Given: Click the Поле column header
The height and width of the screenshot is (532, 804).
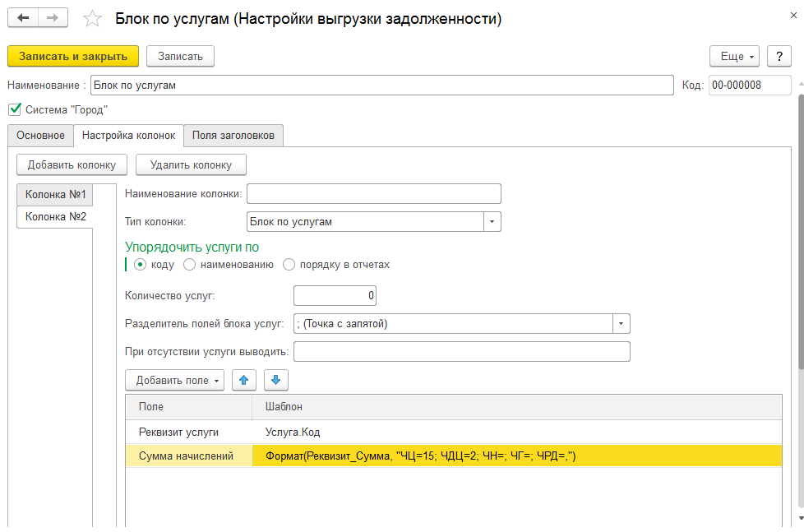Looking at the screenshot, I should point(189,407).
